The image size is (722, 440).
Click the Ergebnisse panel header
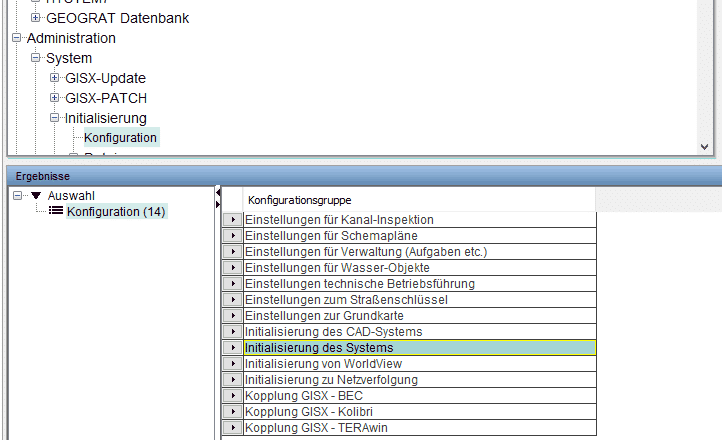click(x=364, y=176)
